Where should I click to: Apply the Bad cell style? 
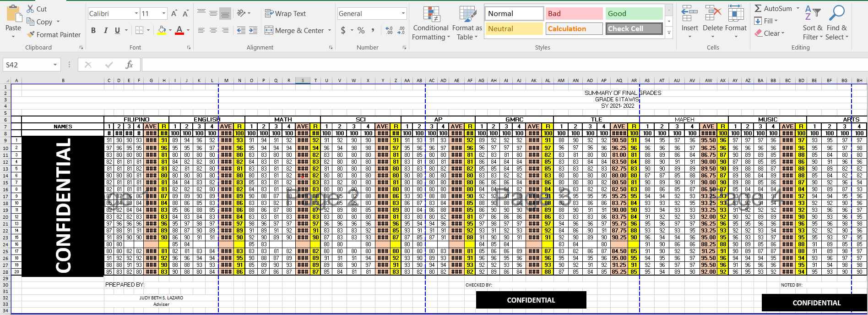pos(574,14)
